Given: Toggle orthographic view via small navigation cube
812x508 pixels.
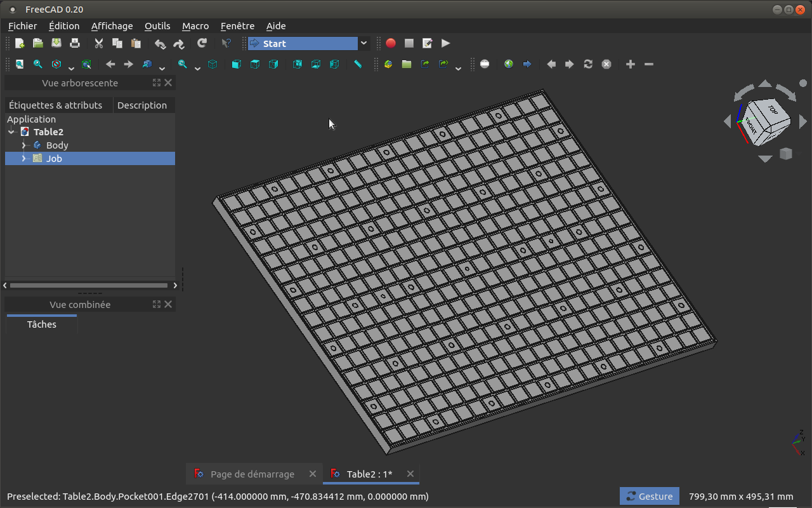Looking at the screenshot, I should point(786,154).
